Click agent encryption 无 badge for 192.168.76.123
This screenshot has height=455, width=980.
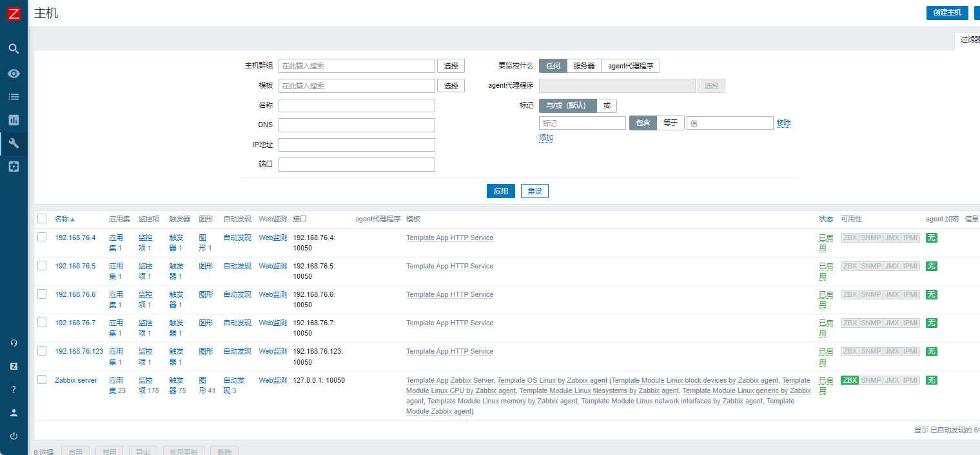coord(931,352)
